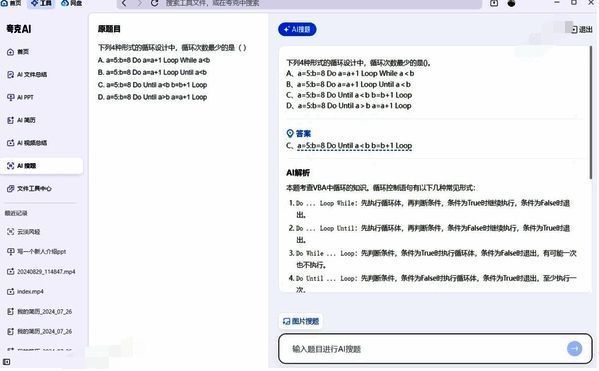Click explanation item 4 Do Until ... Loop
The height and width of the screenshot is (371, 599).
432,284
